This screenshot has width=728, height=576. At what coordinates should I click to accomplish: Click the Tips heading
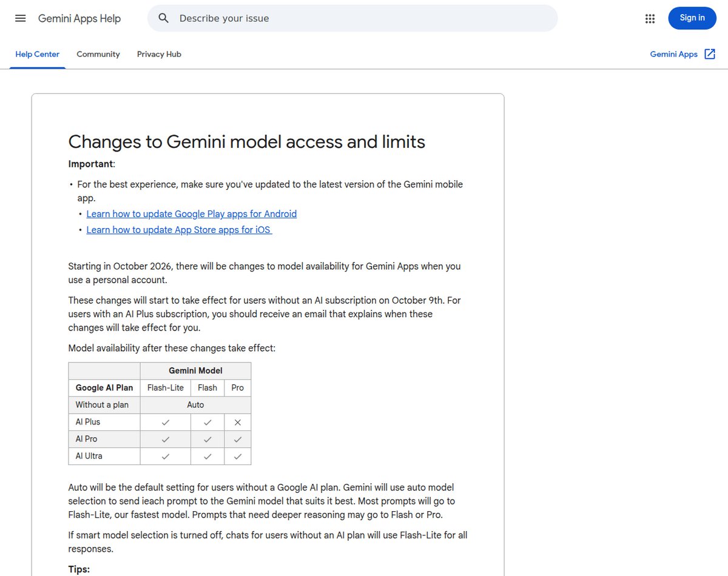click(x=79, y=569)
